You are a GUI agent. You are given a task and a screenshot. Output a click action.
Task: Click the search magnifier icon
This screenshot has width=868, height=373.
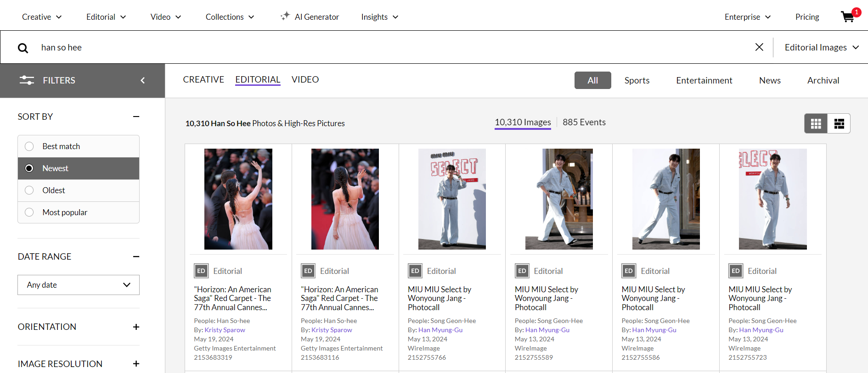pyautogui.click(x=23, y=48)
